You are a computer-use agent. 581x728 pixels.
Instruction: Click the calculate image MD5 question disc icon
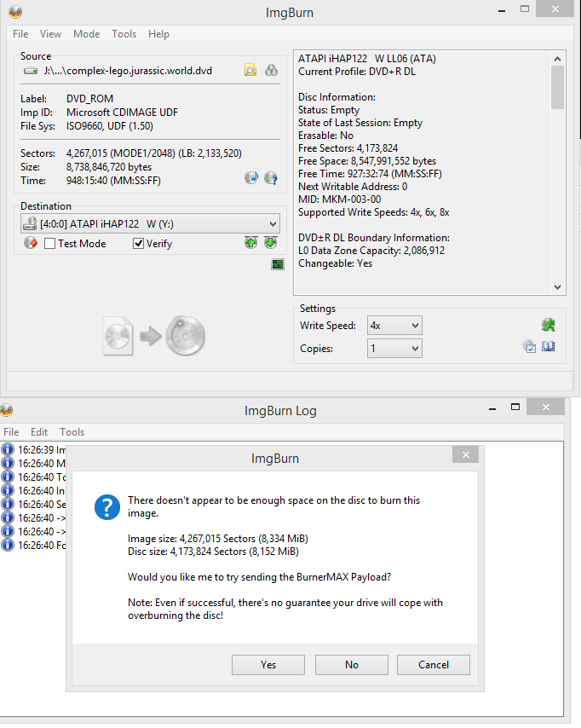[271, 177]
